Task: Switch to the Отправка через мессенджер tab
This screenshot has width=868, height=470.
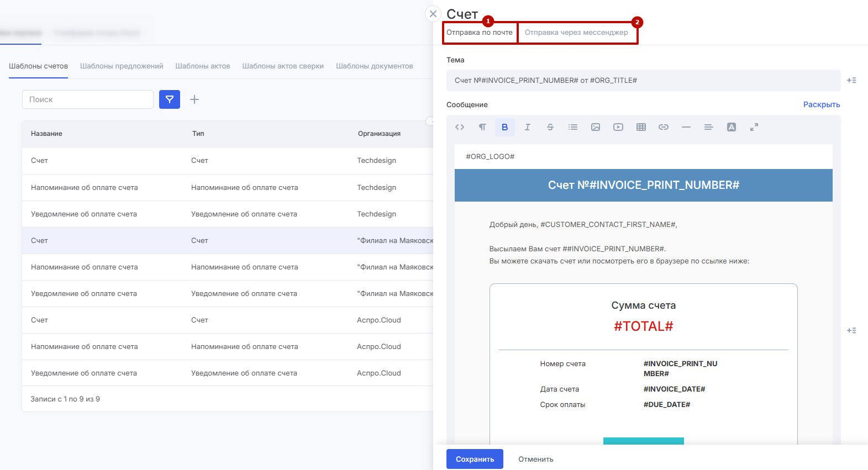Action: pos(576,33)
